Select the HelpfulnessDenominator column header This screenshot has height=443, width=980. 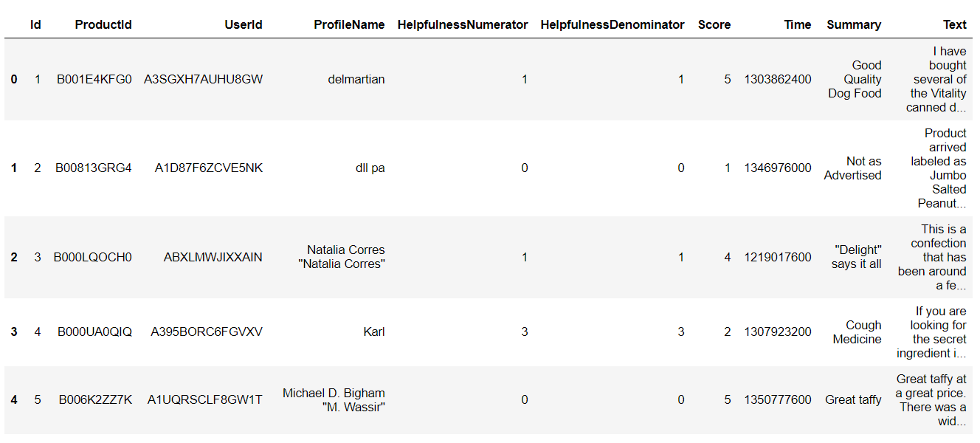[612, 24]
